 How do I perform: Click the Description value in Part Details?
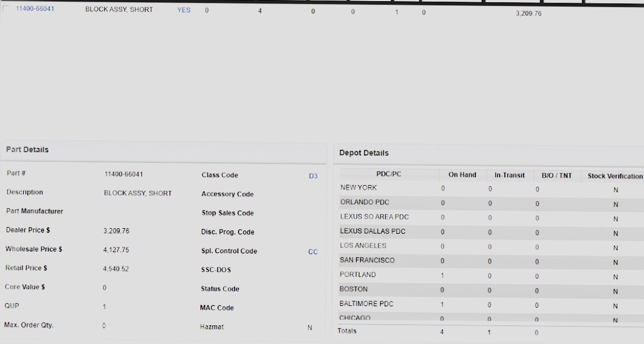137,193
